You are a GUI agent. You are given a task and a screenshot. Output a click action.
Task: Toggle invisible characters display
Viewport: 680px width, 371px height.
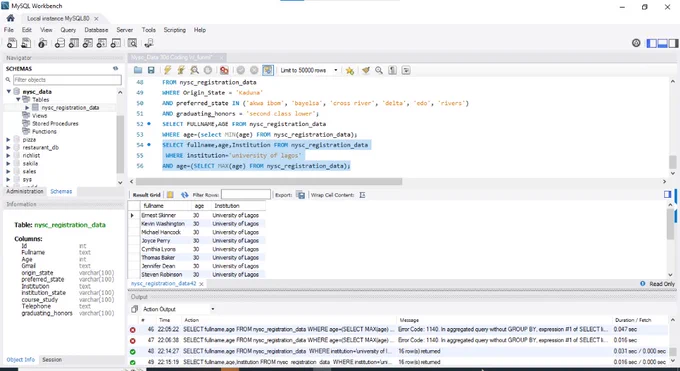pos(392,70)
